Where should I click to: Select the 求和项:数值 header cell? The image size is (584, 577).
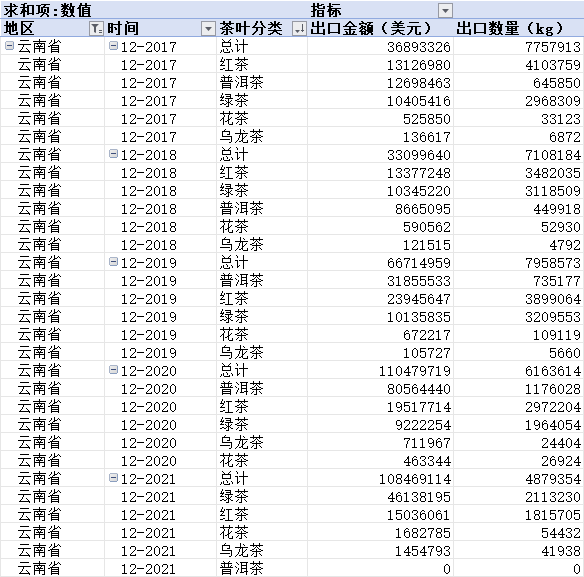[x=47, y=10]
